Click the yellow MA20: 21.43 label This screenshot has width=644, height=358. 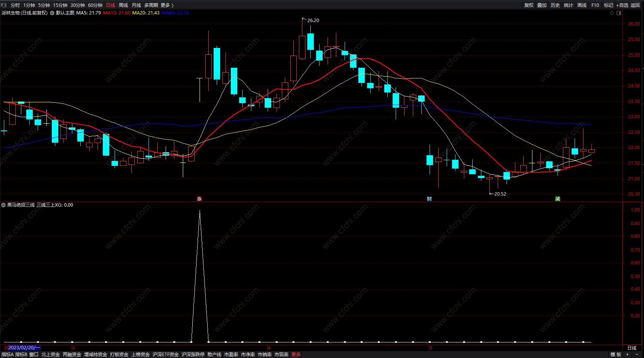146,13
